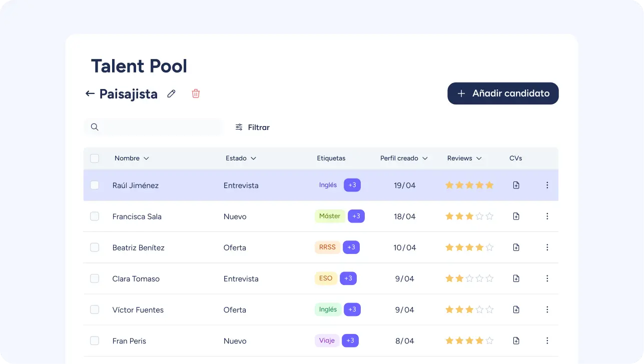Viewport: 644px width, 364px height.
Task: Click the Inglés tag on Víctor Fuentes's row
Action: tap(328, 309)
